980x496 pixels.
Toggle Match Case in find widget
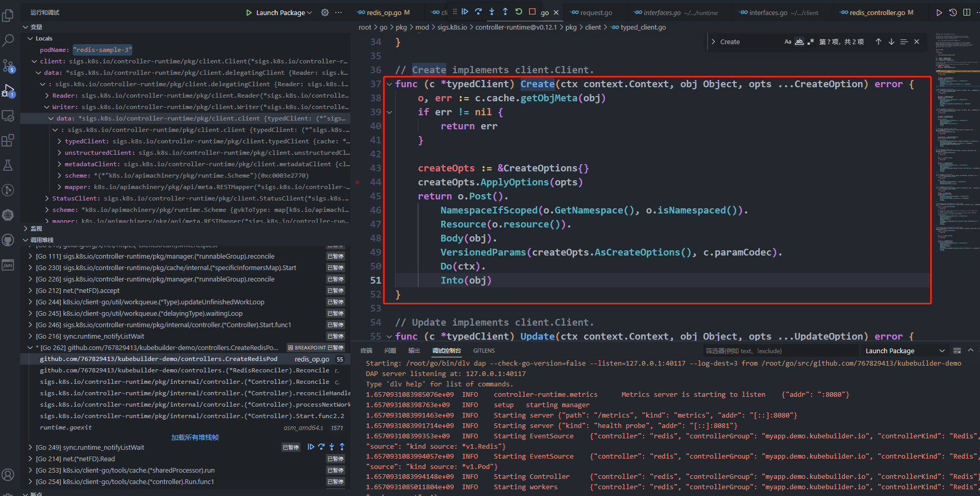click(x=788, y=42)
